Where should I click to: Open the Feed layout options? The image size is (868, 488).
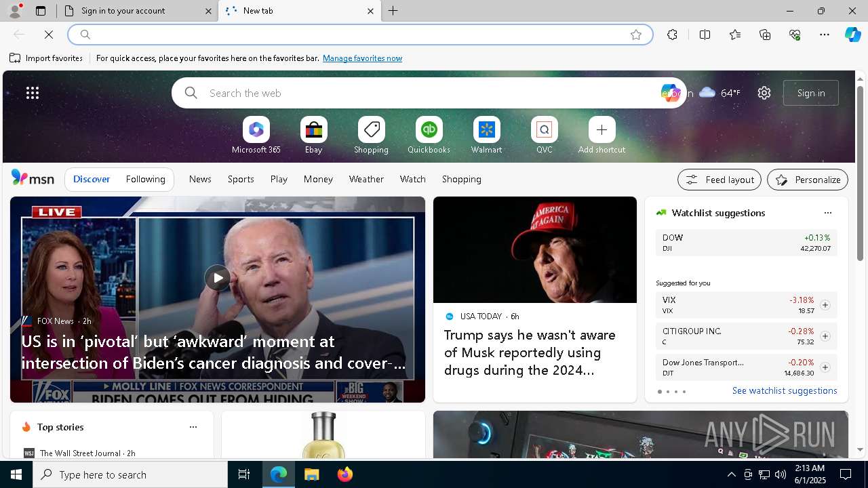click(719, 180)
